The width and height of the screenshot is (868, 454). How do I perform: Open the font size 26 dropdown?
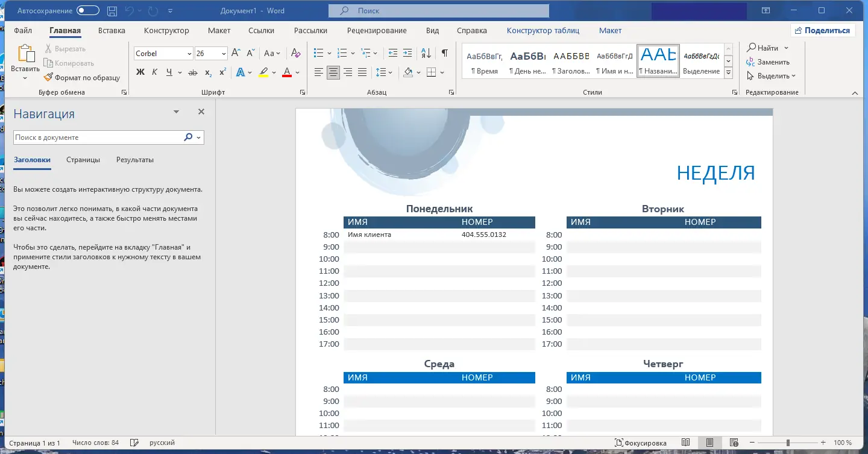223,54
